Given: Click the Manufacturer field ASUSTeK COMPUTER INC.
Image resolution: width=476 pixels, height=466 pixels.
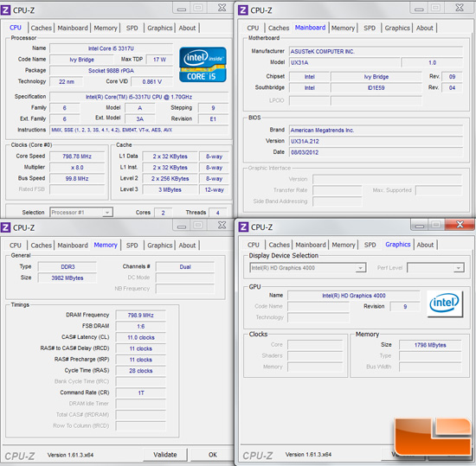Looking at the screenshot, I should (376, 52).
